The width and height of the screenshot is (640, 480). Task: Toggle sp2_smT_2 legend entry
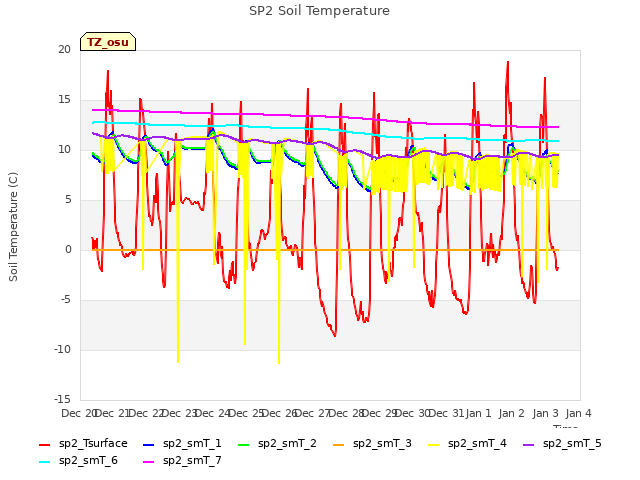[x=277, y=443]
